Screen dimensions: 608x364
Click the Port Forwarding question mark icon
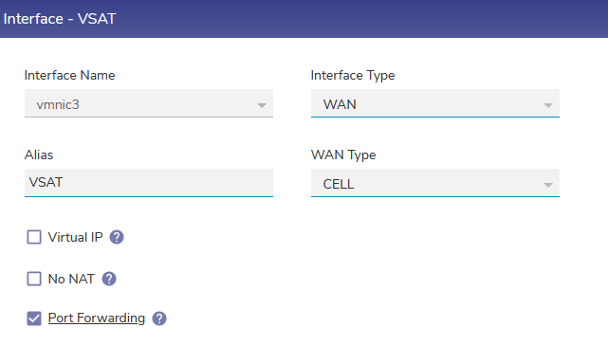159,318
